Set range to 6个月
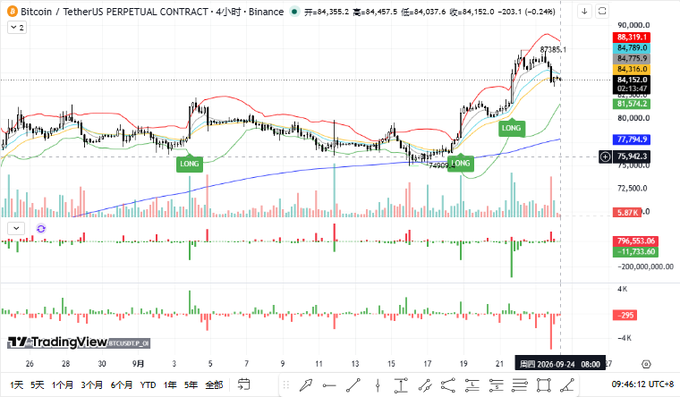 tap(121, 385)
